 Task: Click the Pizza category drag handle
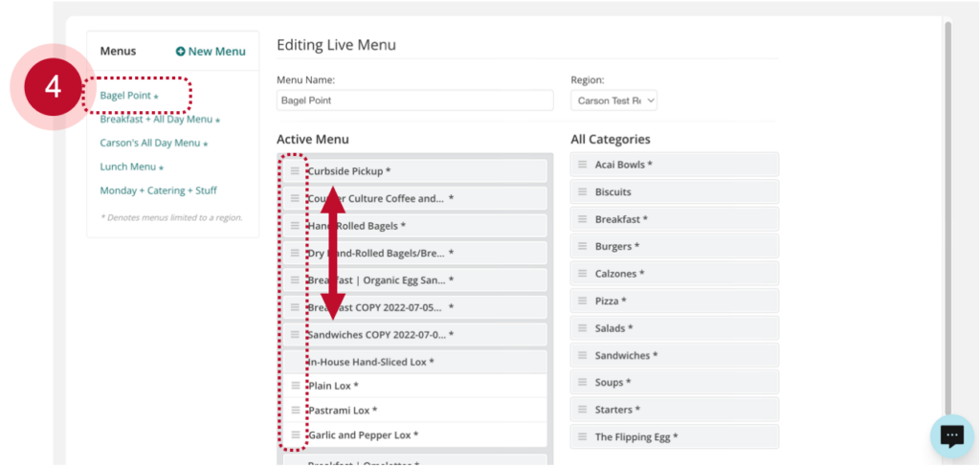pyautogui.click(x=582, y=301)
